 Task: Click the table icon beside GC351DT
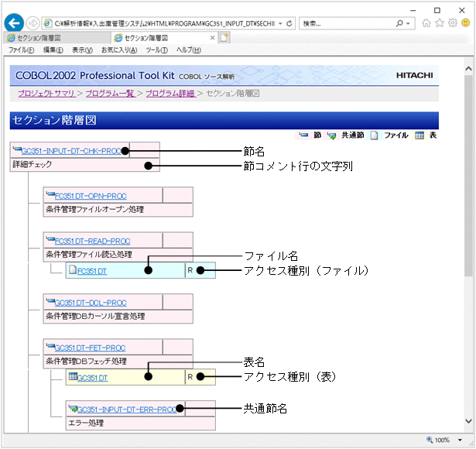point(73,376)
